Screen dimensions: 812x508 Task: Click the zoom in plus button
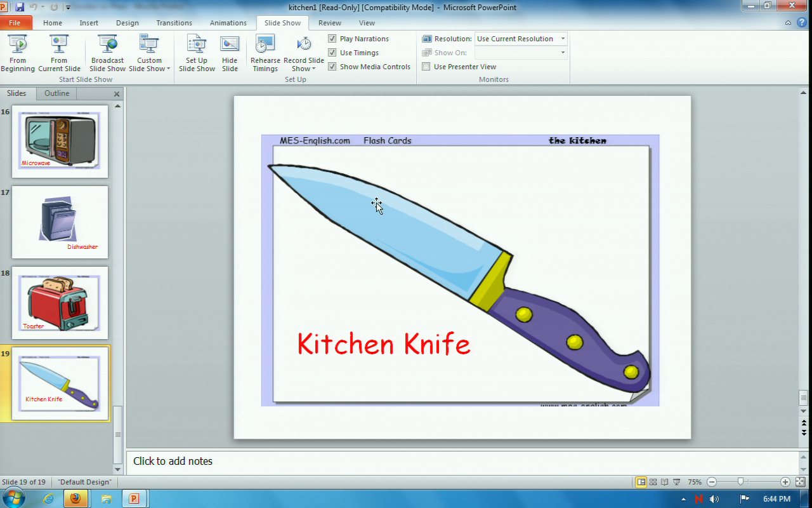click(785, 482)
